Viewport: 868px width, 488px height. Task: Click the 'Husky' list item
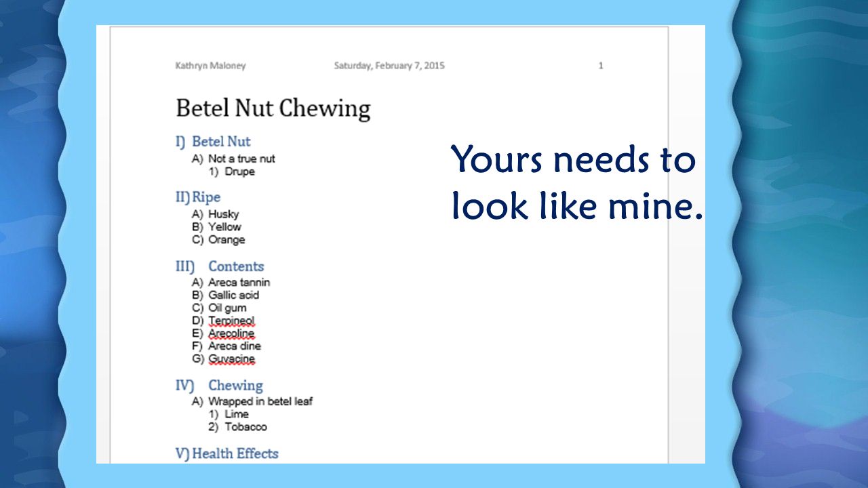pos(223,214)
